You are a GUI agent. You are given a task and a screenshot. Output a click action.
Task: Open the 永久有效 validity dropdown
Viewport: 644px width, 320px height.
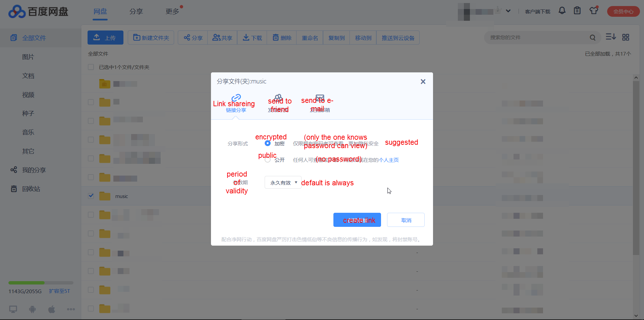[x=283, y=182]
